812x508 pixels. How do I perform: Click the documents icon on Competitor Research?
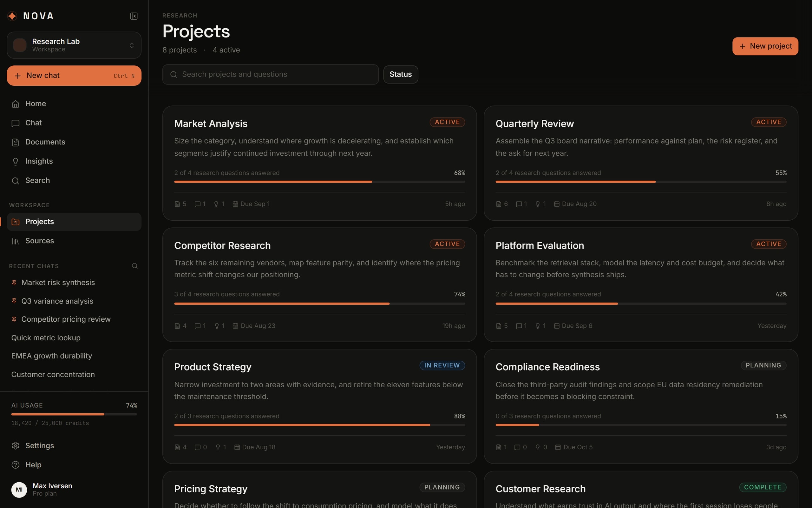(177, 326)
